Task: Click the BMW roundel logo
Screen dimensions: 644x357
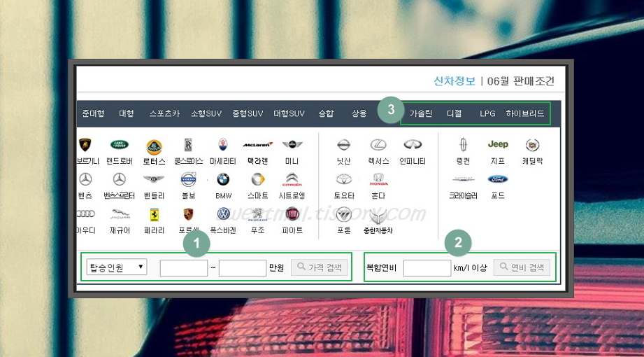Action: pos(223,179)
